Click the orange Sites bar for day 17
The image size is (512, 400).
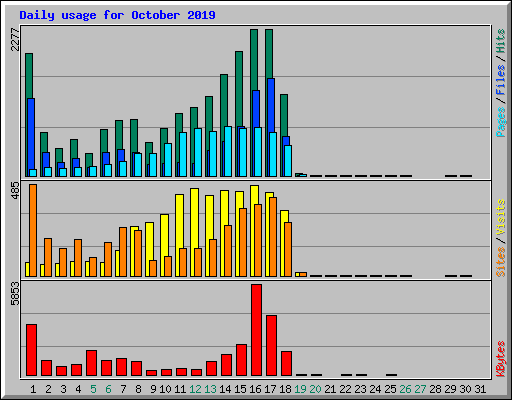[273, 237]
